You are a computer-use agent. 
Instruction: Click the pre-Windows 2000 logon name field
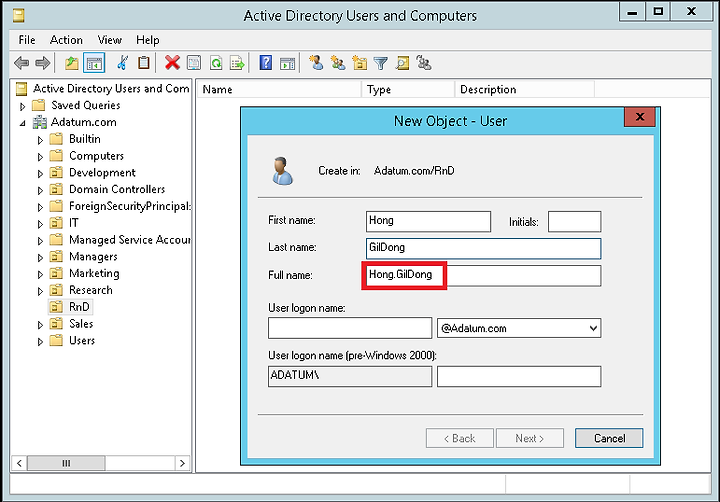tap(519, 376)
